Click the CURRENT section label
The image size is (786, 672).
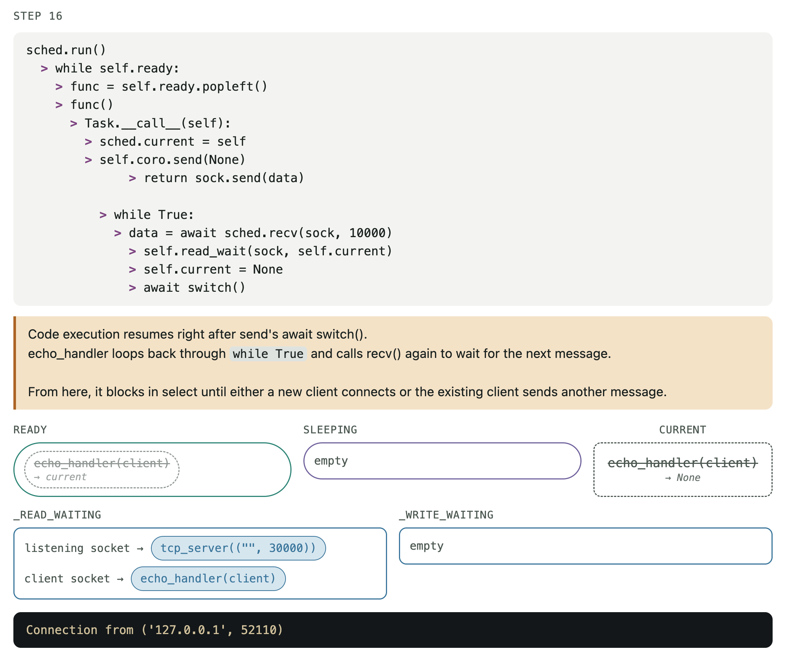(682, 430)
